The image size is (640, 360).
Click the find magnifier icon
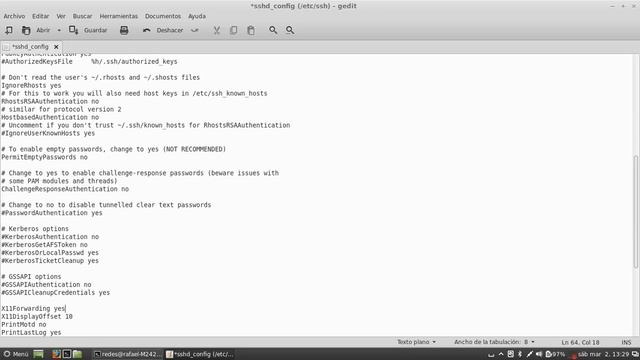click(x=273, y=30)
